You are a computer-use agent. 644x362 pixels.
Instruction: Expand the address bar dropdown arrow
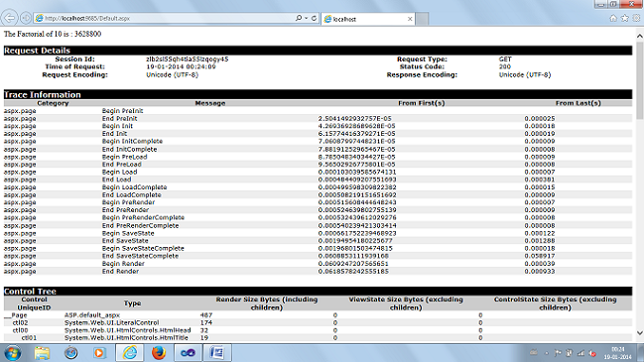pyautogui.click(x=307, y=18)
